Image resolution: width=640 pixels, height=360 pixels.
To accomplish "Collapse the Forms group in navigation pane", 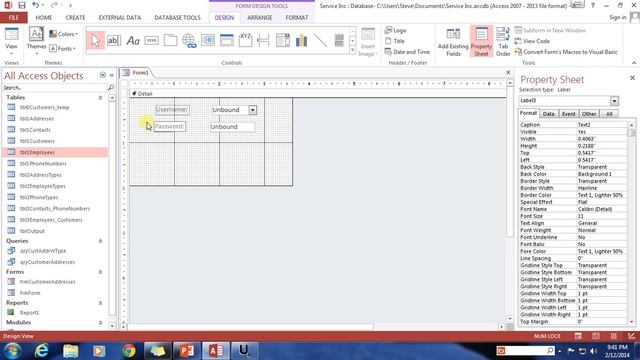I will click(100, 272).
